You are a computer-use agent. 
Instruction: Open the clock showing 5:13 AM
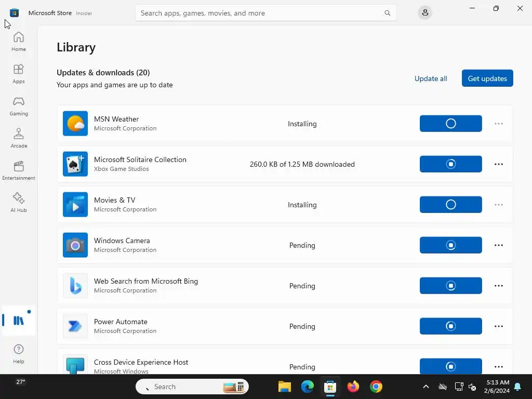coord(497,387)
